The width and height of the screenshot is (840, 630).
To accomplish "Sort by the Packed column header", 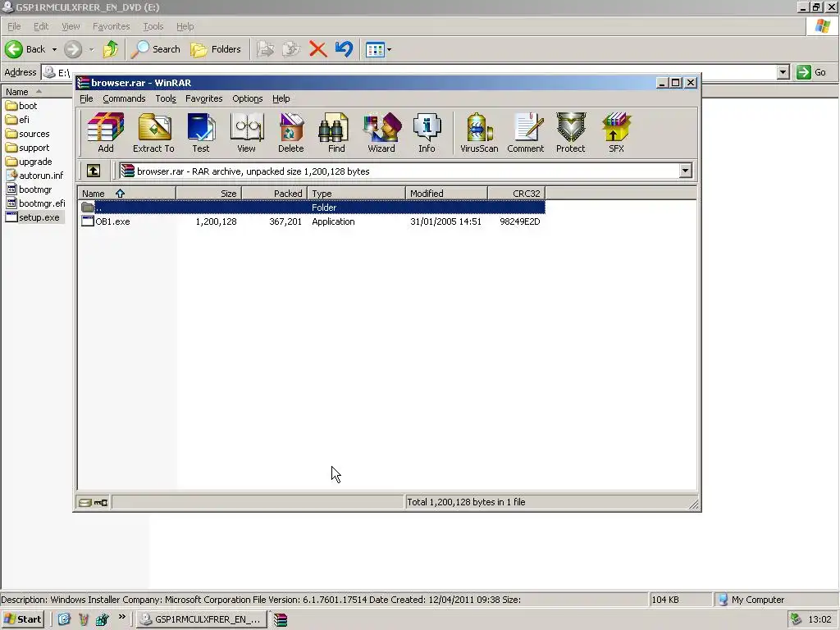I will tap(274, 194).
